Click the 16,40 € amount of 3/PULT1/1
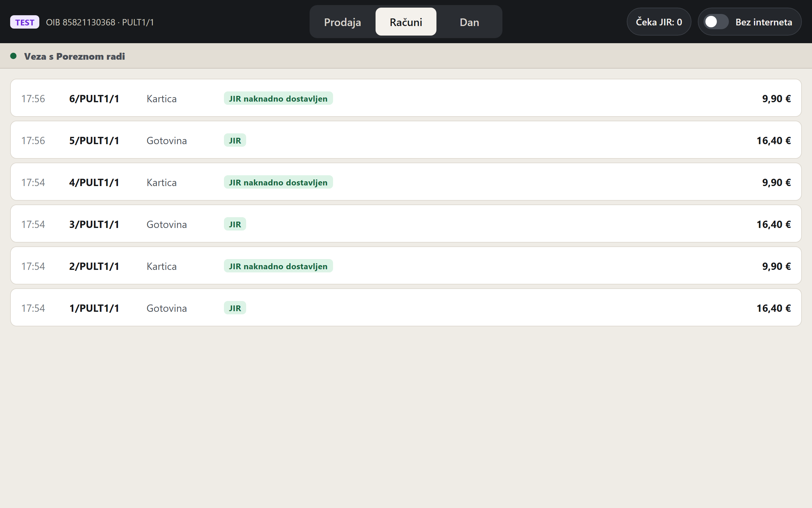Viewport: 812px width, 508px height. coord(773,224)
